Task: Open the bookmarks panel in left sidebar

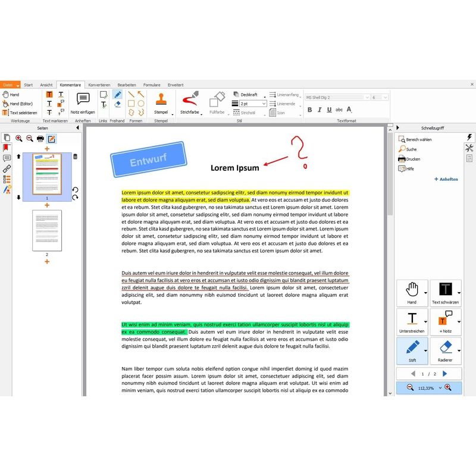Action: 7,148
